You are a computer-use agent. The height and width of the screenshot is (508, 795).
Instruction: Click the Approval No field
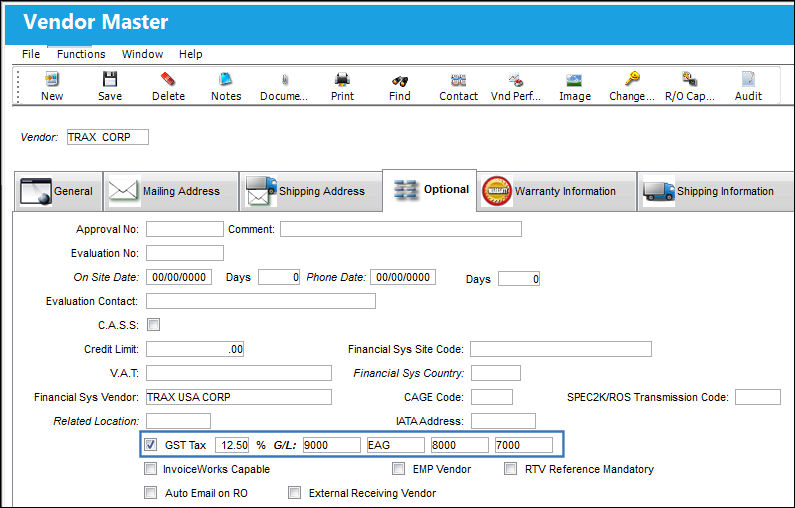[185, 229]
